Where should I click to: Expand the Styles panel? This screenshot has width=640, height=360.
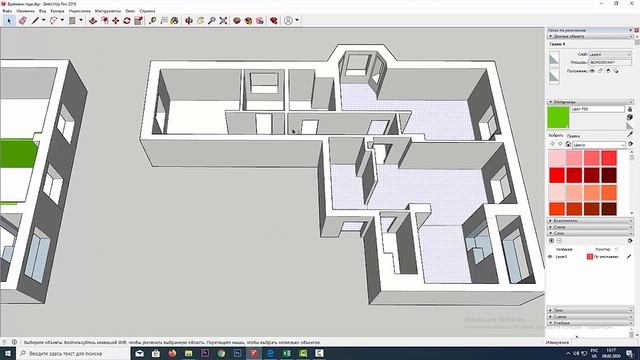coord(590,227)
